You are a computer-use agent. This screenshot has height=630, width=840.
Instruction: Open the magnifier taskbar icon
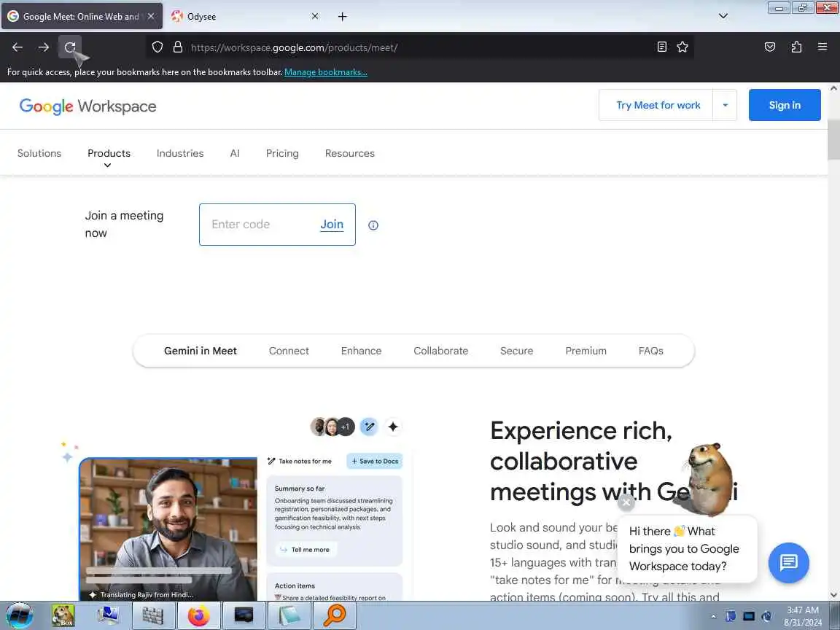(334, 615)
